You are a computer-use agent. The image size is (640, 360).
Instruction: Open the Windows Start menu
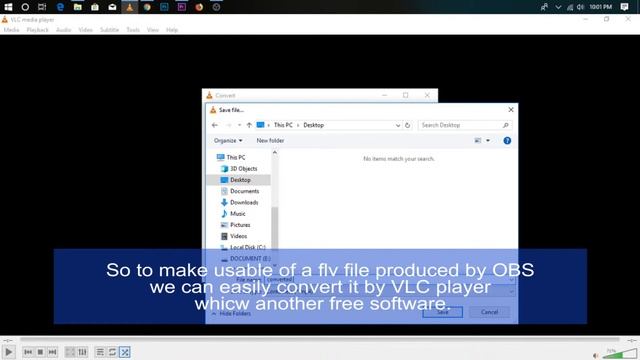click(8, 7)
